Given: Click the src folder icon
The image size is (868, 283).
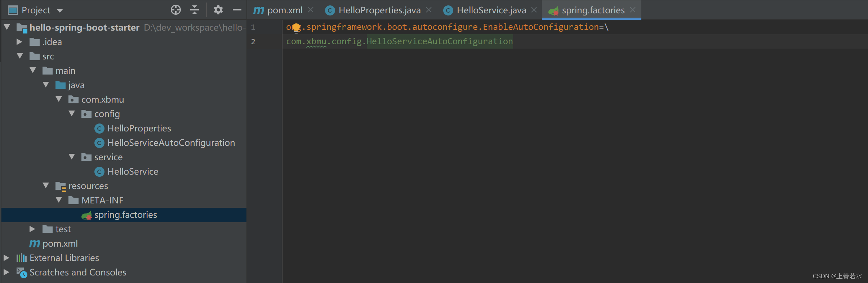Looking at the screenshot, I should (35, 56).
